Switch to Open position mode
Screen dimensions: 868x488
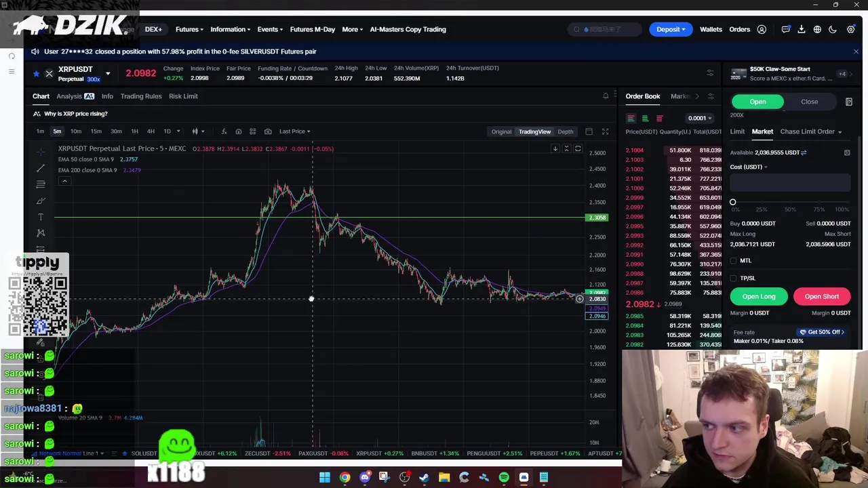tap(757, 102)
